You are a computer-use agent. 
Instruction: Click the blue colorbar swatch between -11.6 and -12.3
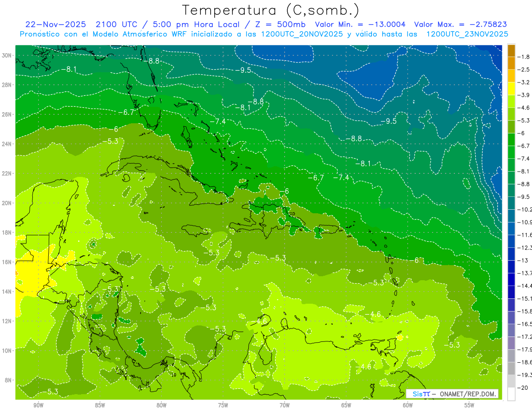(x=511, y=241)
